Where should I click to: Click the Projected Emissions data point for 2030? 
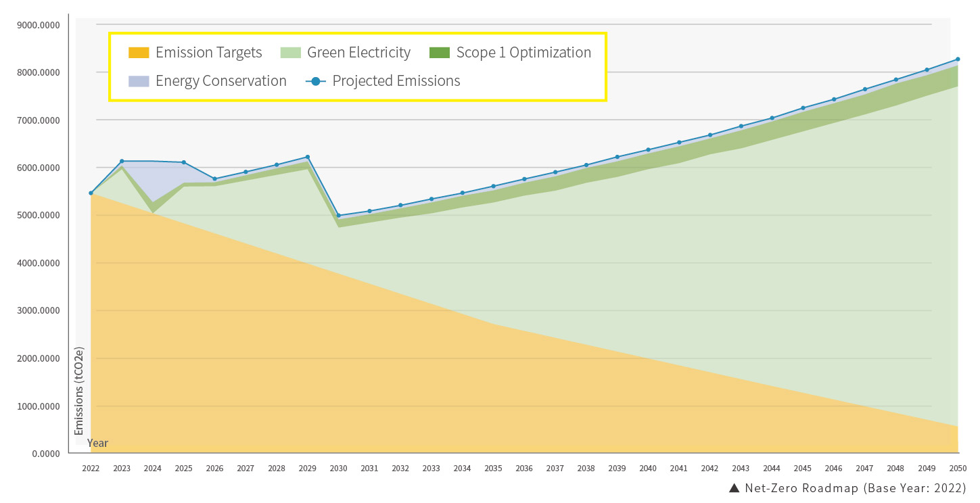click(338, 216)
